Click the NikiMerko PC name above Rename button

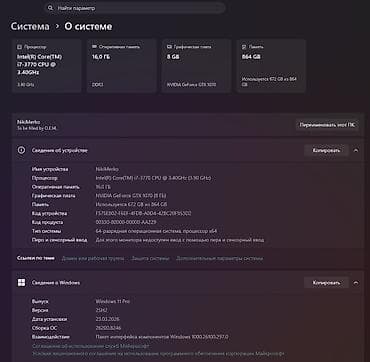(28, 122)
